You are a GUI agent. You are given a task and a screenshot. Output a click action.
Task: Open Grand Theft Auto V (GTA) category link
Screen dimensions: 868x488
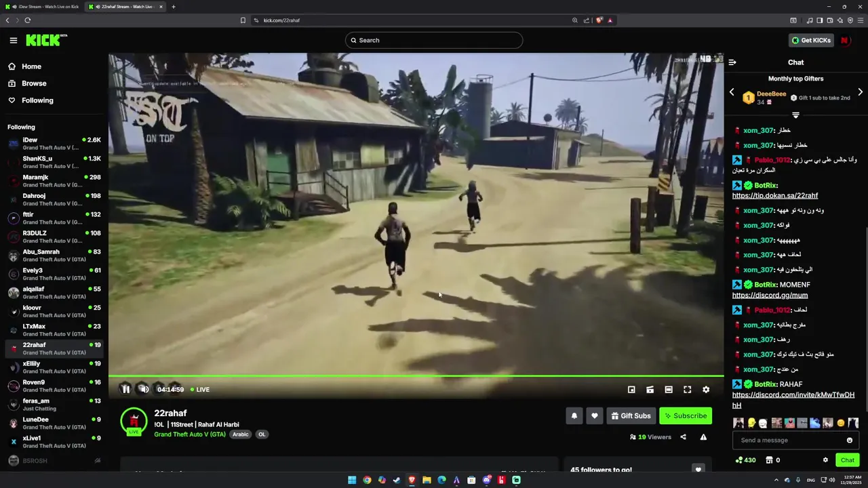pyautogui.click(x=190, y=434)
